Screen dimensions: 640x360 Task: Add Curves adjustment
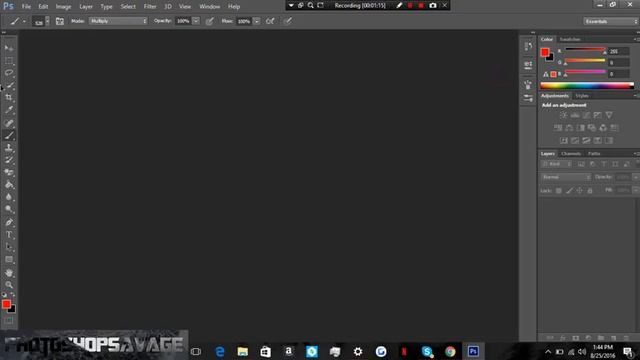[586, 116]
